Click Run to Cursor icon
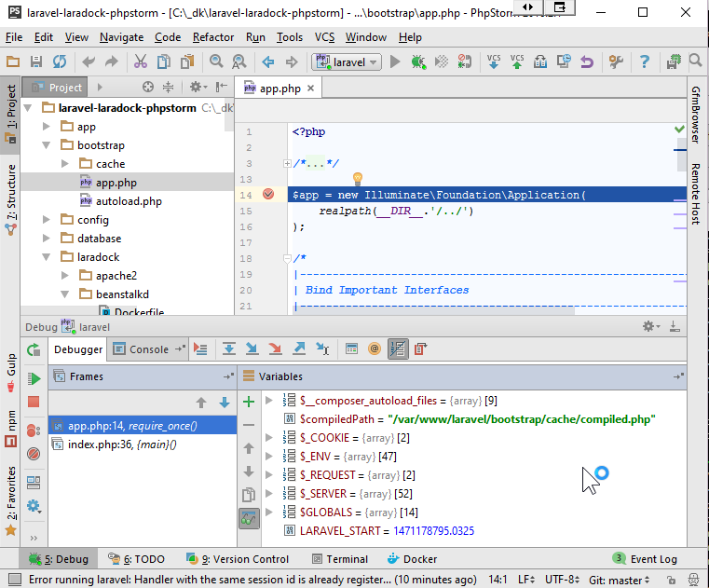The image size is (709, 588). 322,349
